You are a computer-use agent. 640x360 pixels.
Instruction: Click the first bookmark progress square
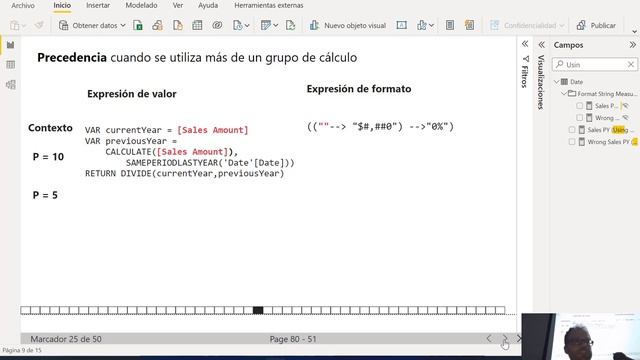click(25, 310)
